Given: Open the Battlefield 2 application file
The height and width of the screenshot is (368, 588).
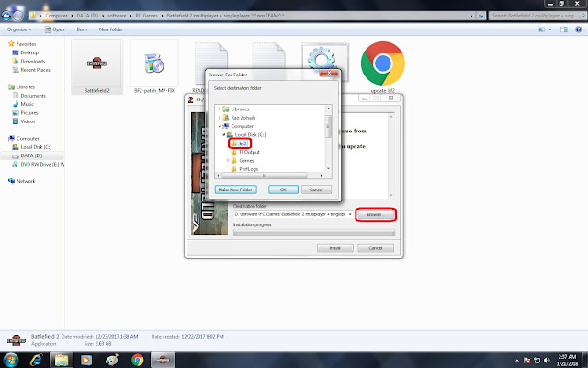Looking at the screenshot, I should [96, 66].
